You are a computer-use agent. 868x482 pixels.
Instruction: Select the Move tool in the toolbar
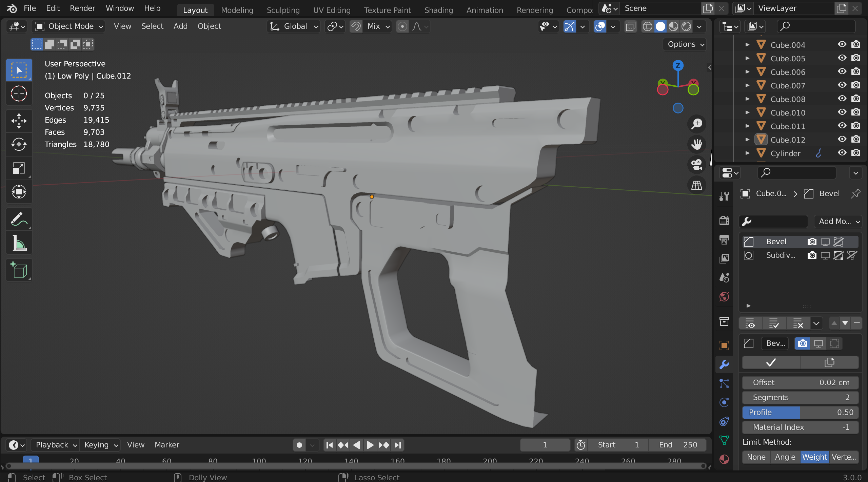(x=19, y=121)
